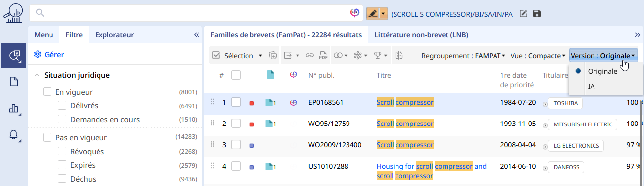Check the Demandes en cours filter
This screenshot has height=186, width=644.
point(62,119)
